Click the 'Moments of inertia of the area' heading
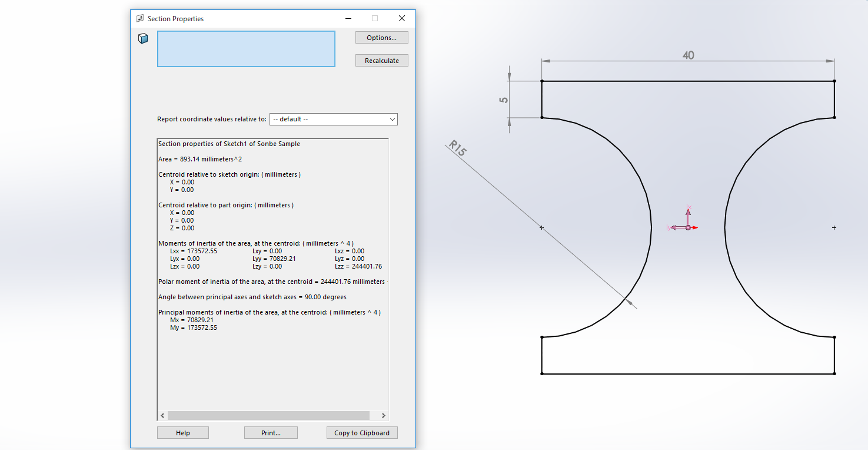 (256, 243)
